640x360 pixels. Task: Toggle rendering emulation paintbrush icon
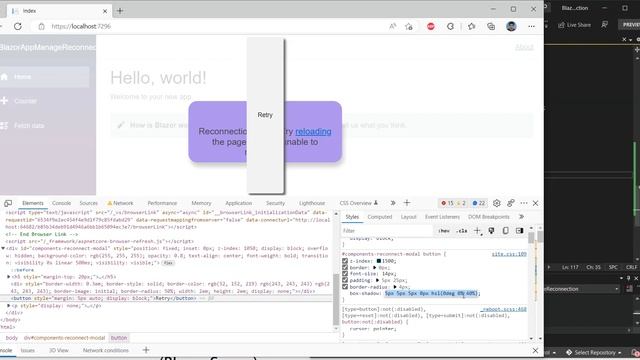[x=491, y=231]
